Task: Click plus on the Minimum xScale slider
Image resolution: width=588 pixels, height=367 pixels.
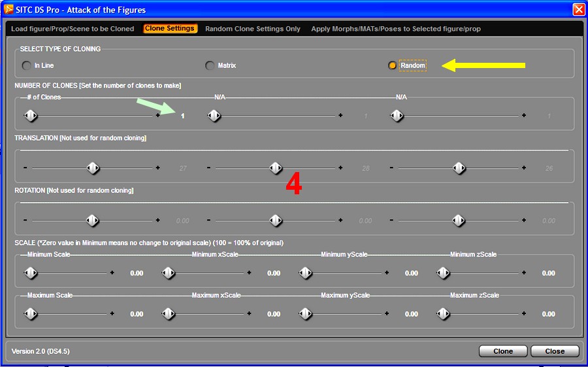Action: pos(249,273)
